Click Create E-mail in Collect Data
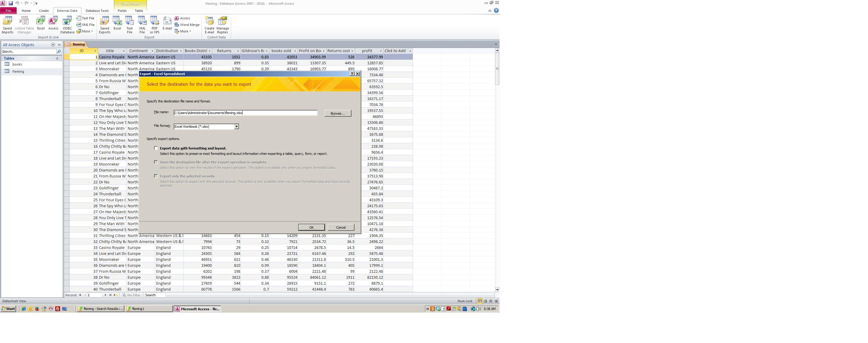The image size is (868, 343). point(209,25)
